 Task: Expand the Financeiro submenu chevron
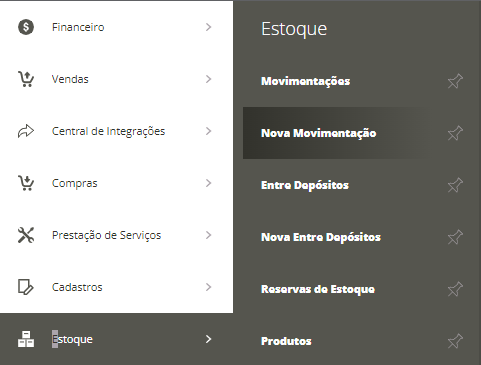[208, 27]
